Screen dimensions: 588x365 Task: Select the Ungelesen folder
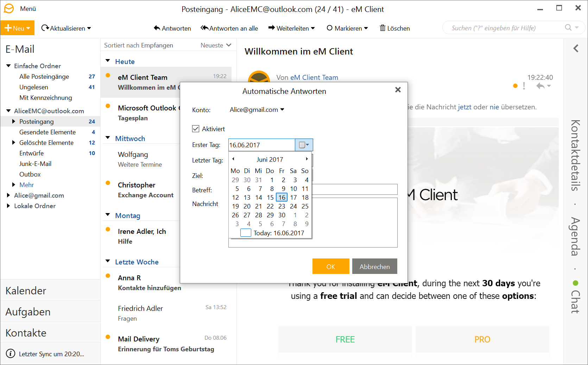[34, 87]
